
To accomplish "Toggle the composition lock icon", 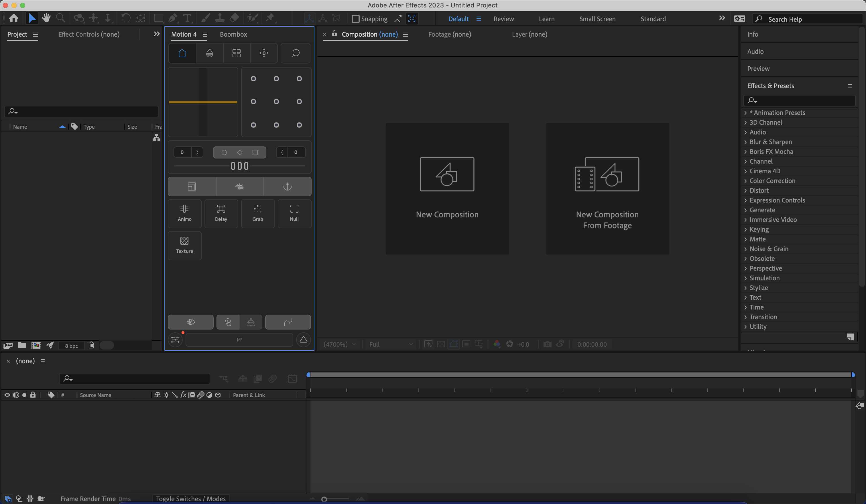I will click(x=334, y=34).
